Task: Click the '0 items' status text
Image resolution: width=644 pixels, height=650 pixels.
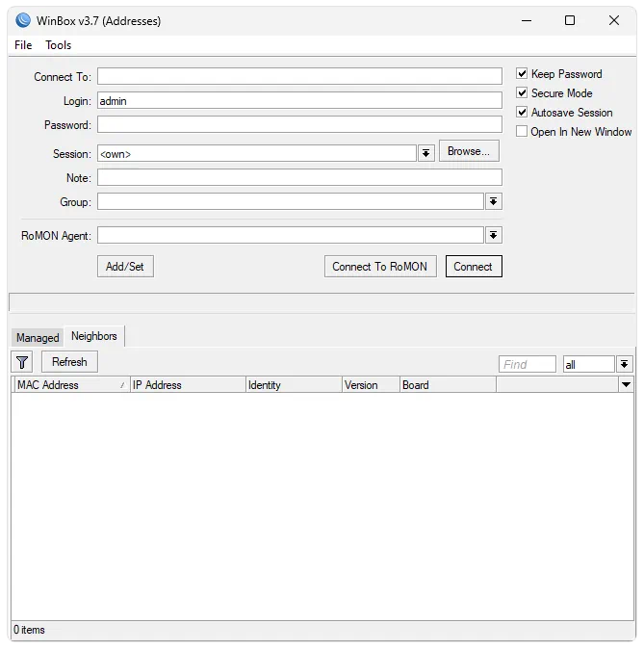Action: pos(29,630)
